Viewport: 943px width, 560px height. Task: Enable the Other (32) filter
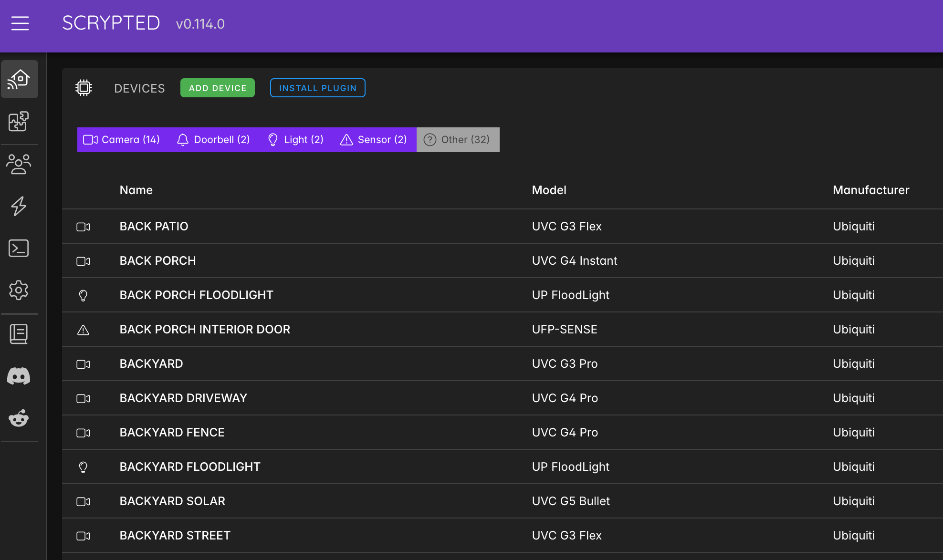(457, 140)
